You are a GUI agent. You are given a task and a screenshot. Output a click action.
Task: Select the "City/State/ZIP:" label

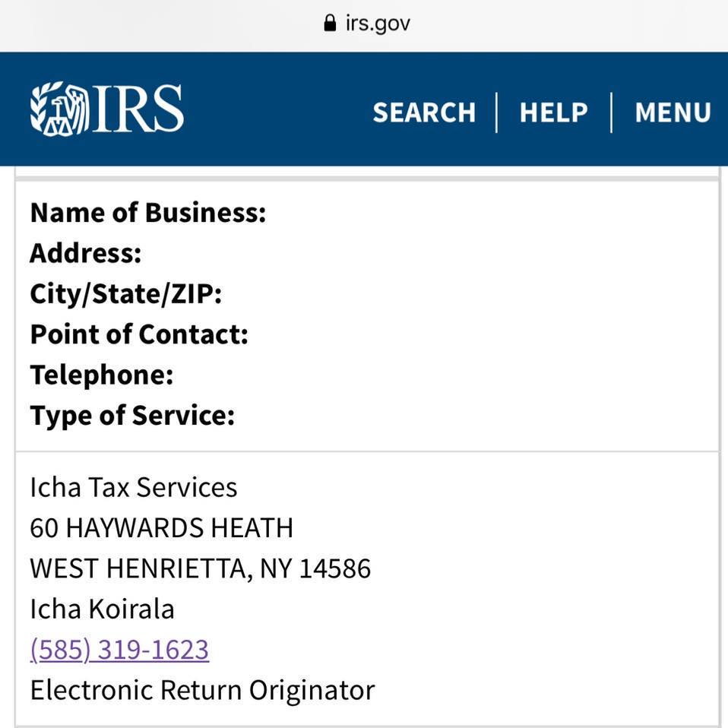point(126,294)
